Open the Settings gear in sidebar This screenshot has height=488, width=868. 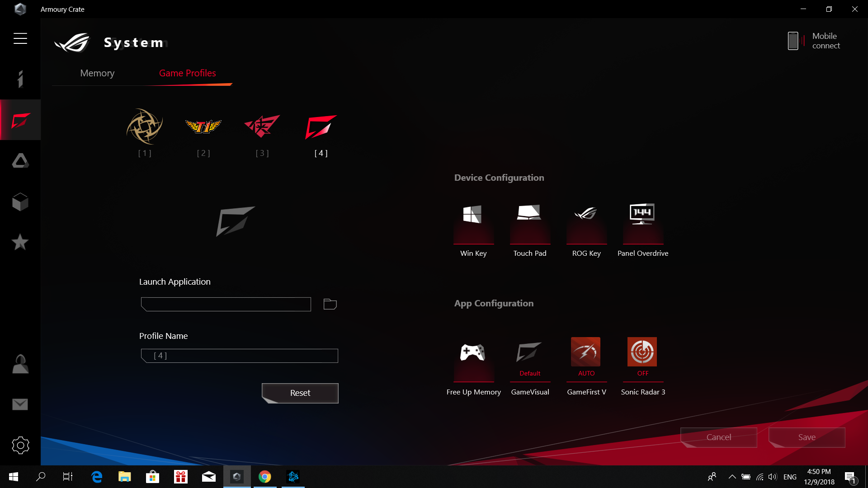pyautogui.click(x=20, y=445)
